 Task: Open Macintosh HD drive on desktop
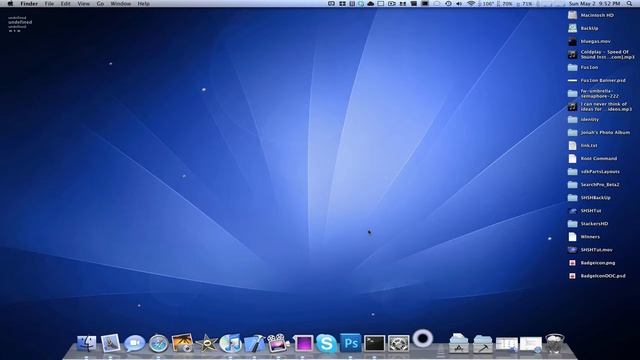591,15
